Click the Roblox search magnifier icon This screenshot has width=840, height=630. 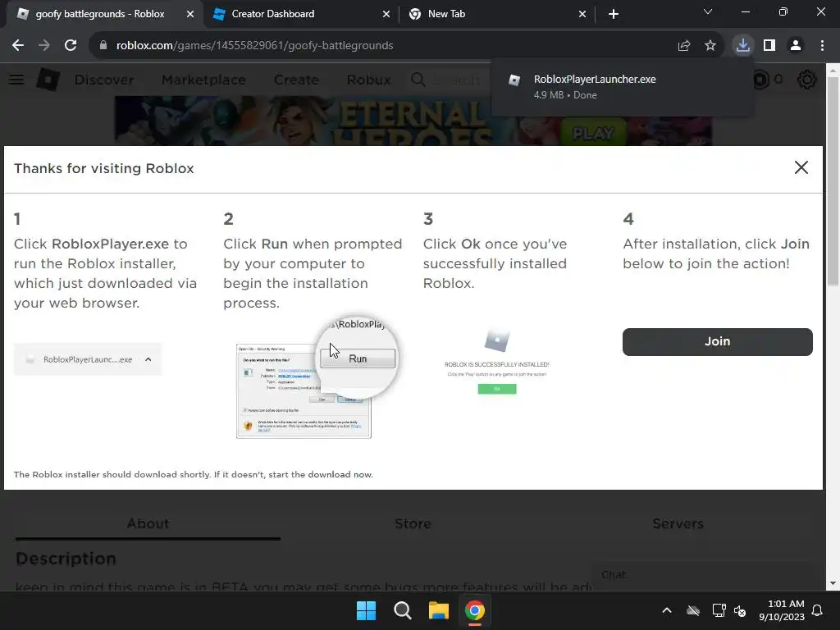pos(418,80)
